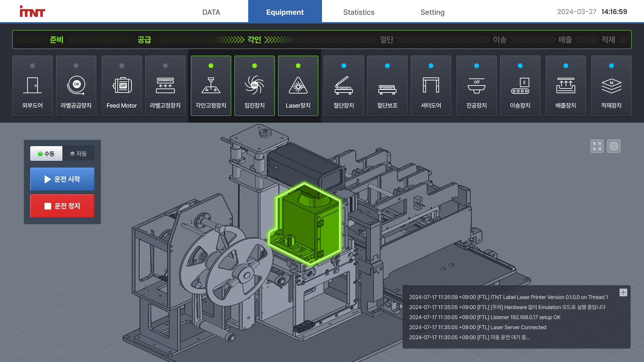Open the 절단장치 cutting device icon

click(x=344, y=86)
